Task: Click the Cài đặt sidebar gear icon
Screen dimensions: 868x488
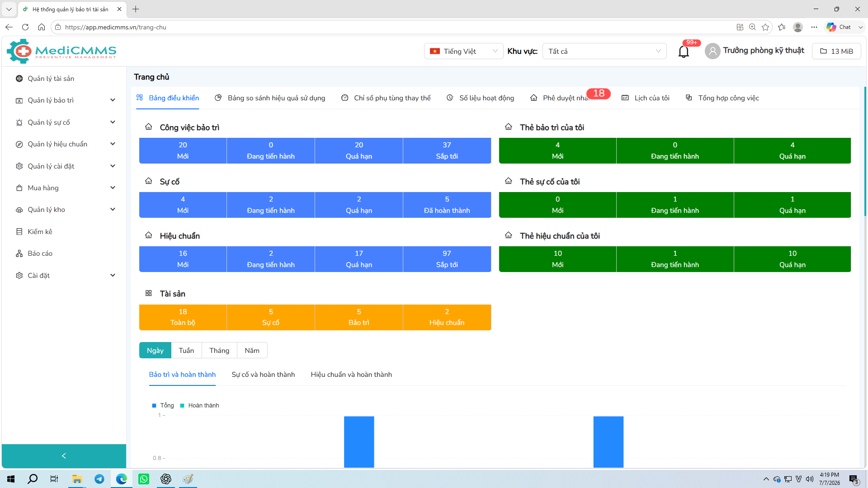Action: (19, 276)
